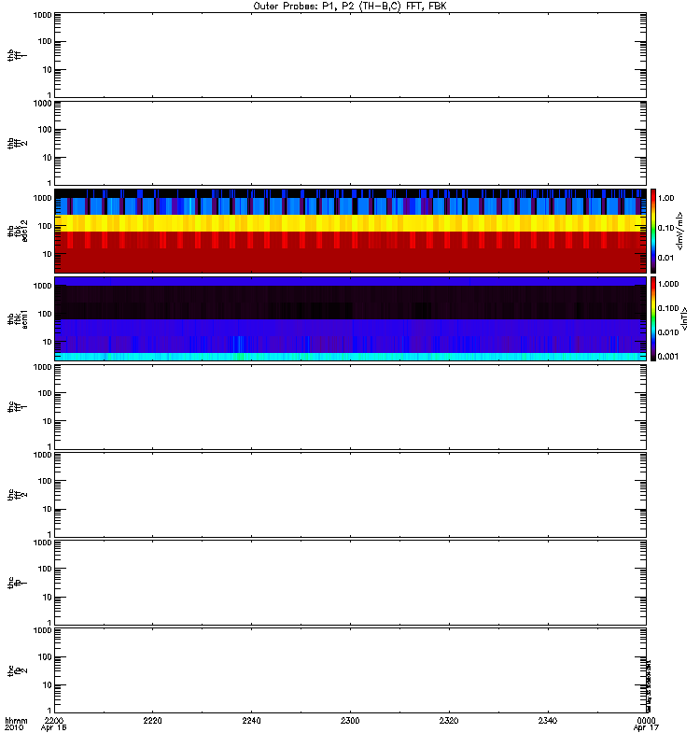Screen dimensions: 700x747
Task: Select the "1000" tick label in thc ffp 1 panel
Action: [42, 543]
